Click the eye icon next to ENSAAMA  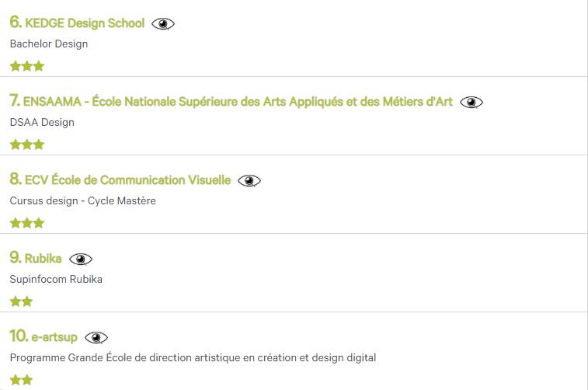pyautogui.click(x=471, y=103)
